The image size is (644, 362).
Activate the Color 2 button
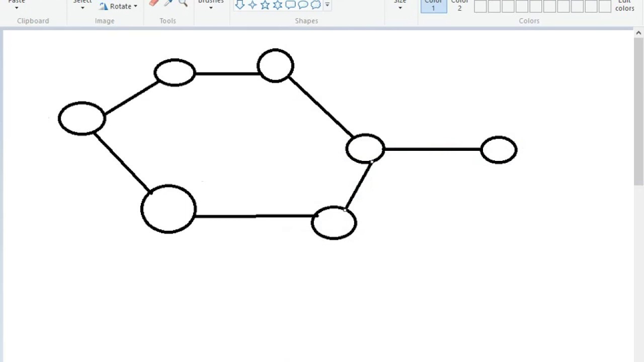click(459, 5)
